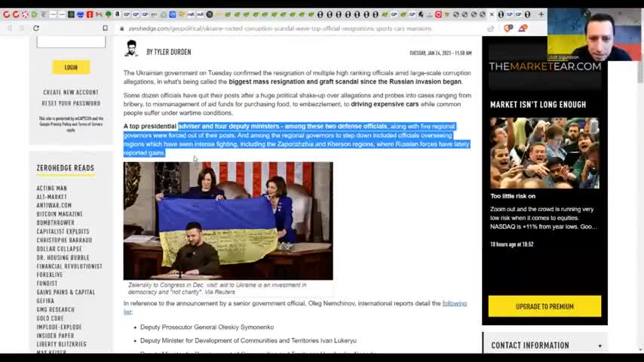Open the Brave Shields icon
644x362 pixels.
pyautogui.click(x=508, y=29)
